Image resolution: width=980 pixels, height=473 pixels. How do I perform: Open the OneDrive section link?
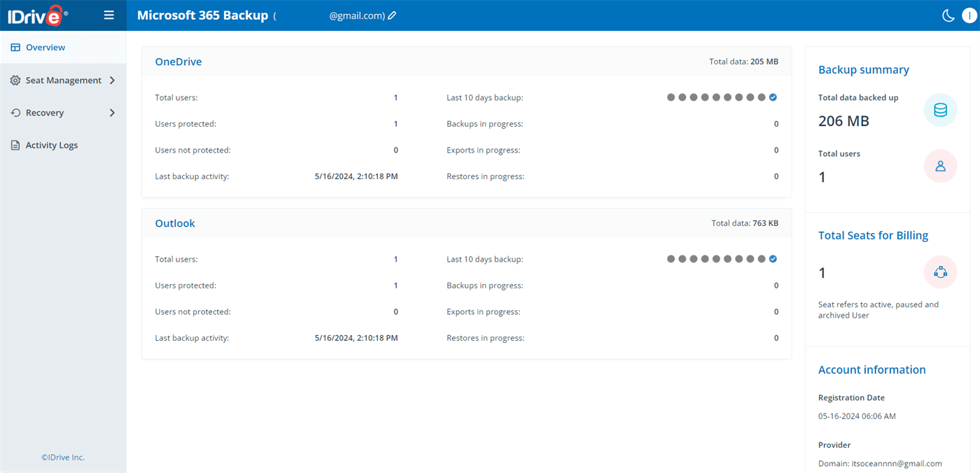point(178,62)
